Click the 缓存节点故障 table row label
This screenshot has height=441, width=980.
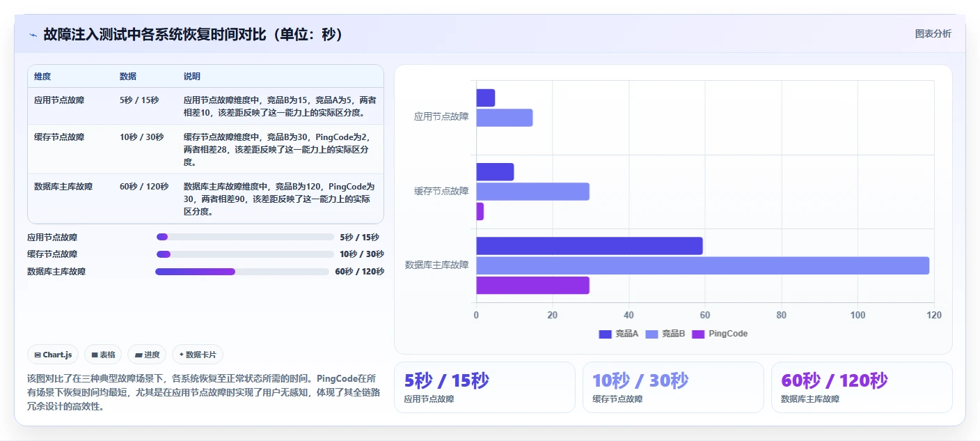[59, 137]
